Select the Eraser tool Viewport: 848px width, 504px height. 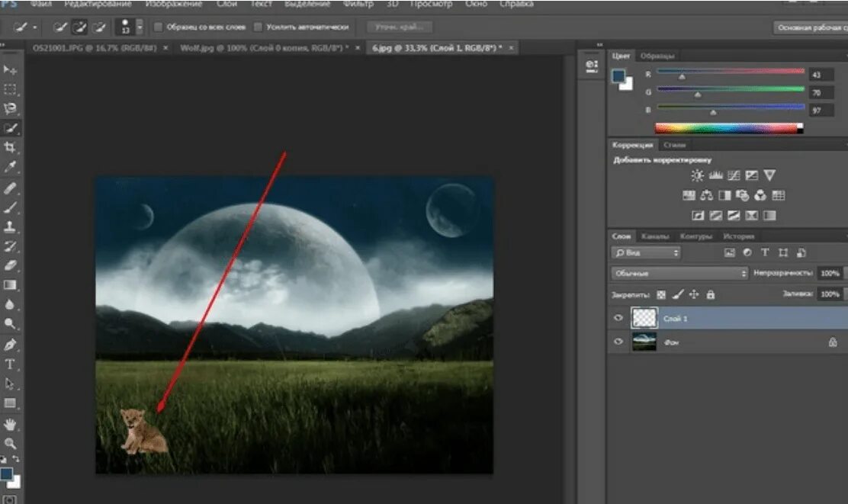pos(10,265)
